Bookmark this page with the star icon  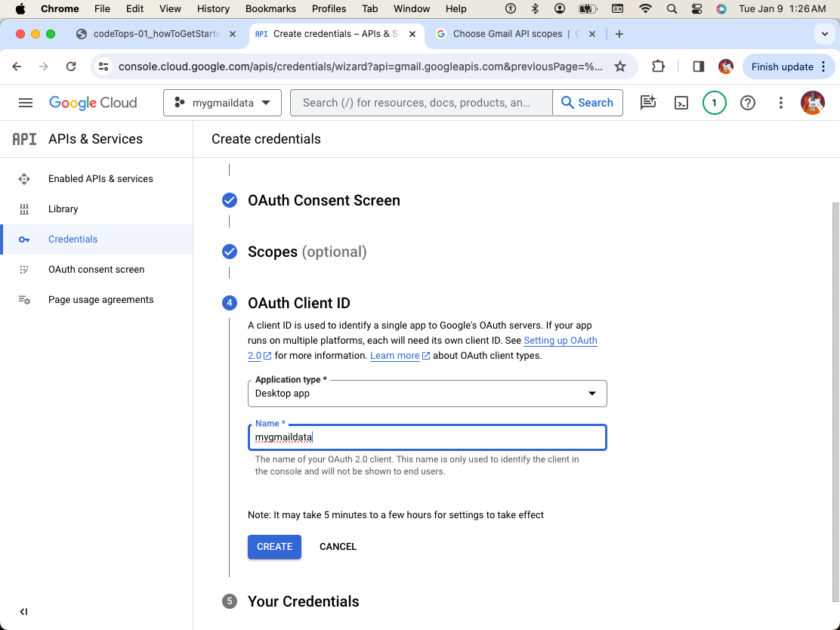click(x=620, y=66)
